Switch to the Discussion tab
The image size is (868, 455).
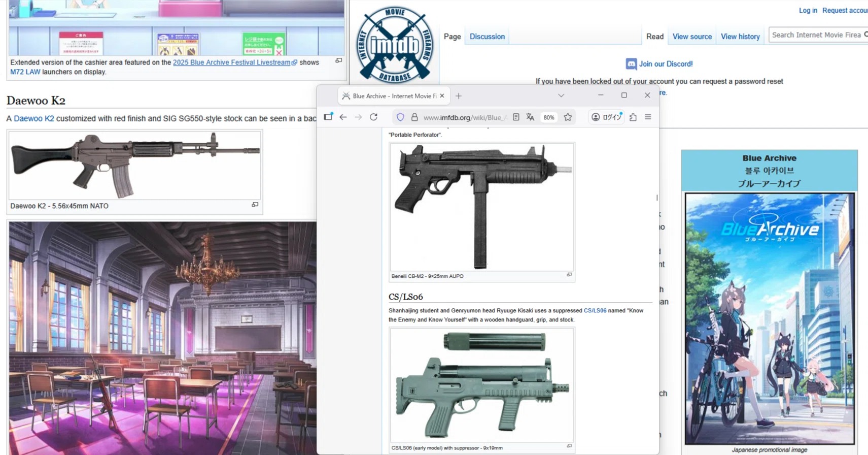click(x=487, y=37)
